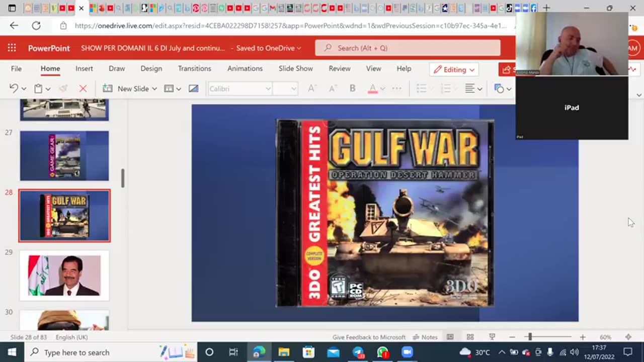Click the zoom slider handle
The width and height of the screenshot is (644, 362).
tap(530, 337)
